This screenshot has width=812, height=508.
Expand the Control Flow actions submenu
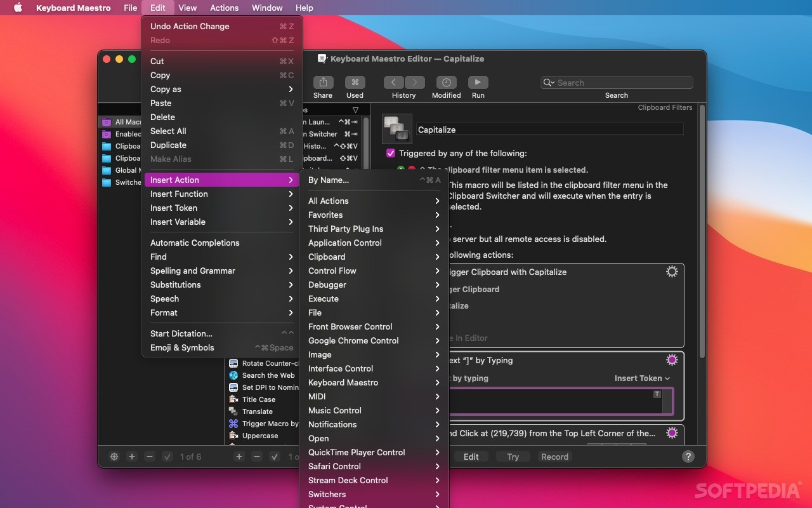pyautogui.click(x=374, y=271)
